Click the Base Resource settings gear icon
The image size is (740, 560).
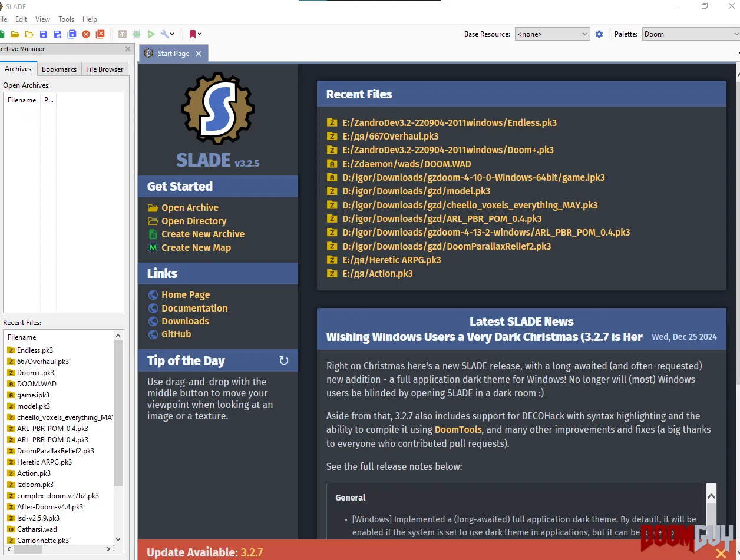coord(599,34)
